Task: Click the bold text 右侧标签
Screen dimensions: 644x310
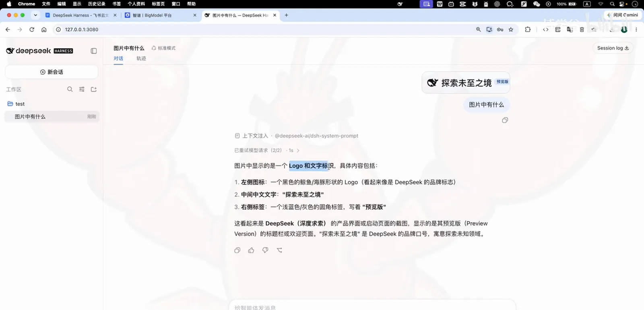Action: click(x=252, y=207)
